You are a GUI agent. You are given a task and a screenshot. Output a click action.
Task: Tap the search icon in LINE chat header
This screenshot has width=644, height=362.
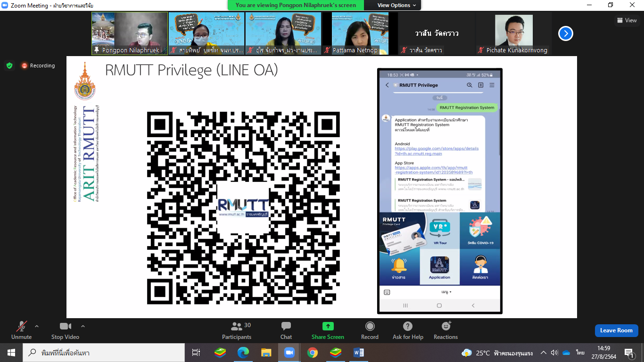469,85
